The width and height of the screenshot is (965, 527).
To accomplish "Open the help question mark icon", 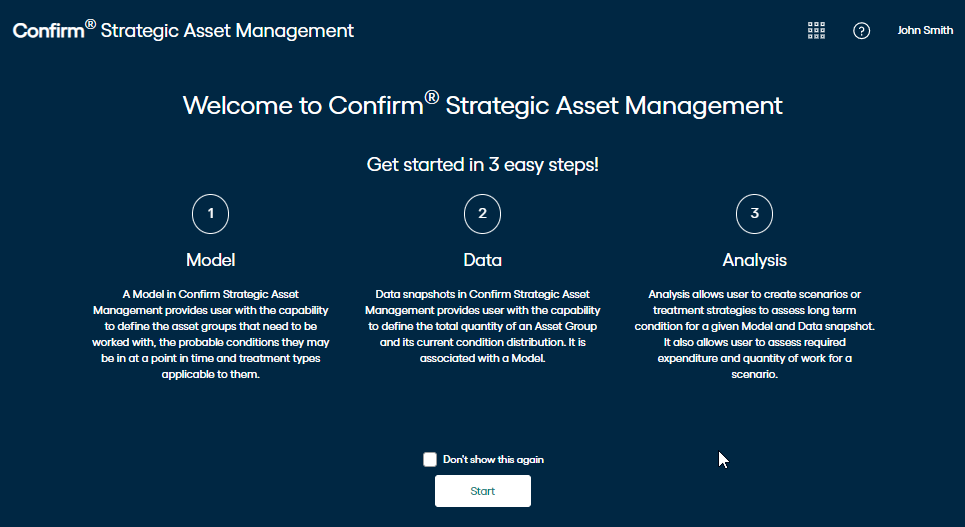I will [862, 30].
